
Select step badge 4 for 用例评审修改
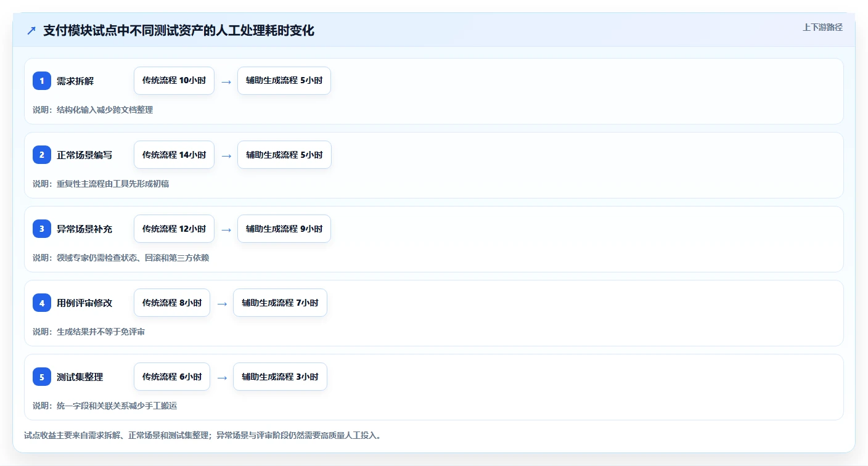(x=42, y=303)
